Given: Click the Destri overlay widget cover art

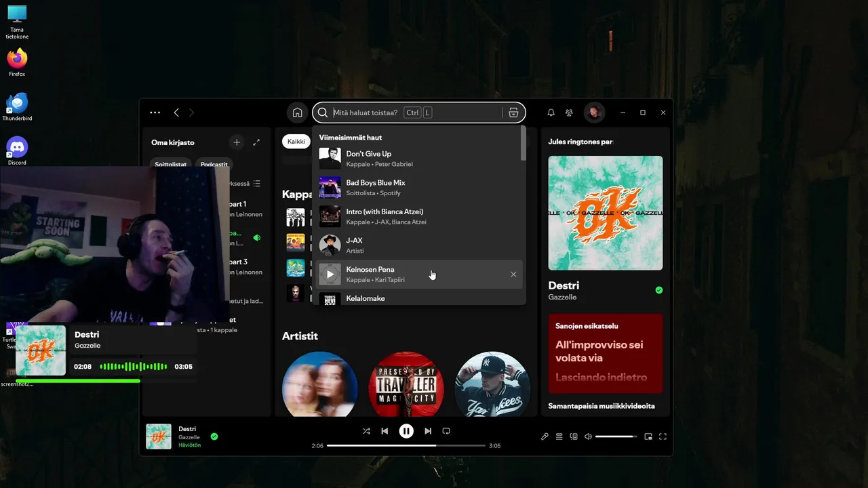Looking at the screenshot, I should tap(41, 350).
